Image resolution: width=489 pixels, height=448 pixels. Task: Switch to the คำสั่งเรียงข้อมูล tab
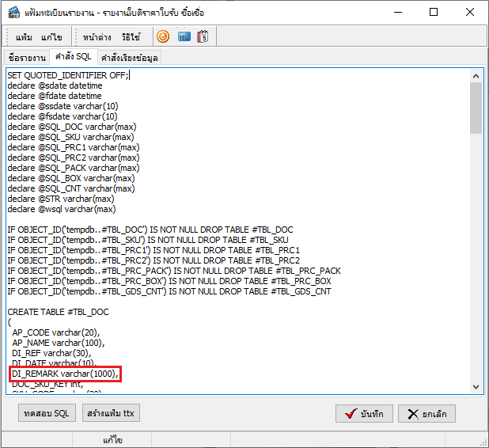(x=130, y=58)
